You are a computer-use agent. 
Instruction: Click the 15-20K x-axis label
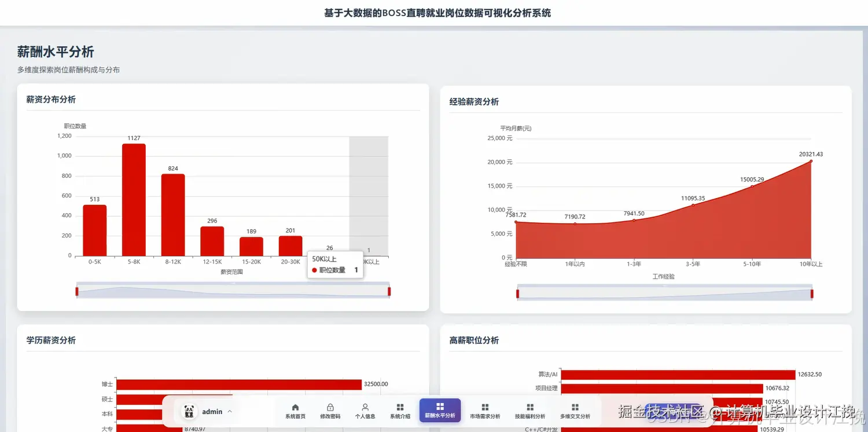(251, 262)
